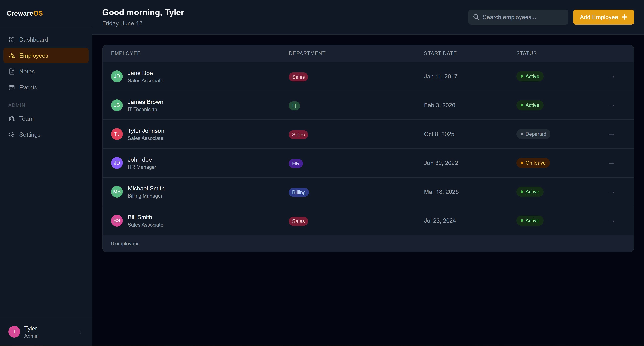Click James Brown's IT department badge
Viewport: 644px width, 346px height.
point(294,106)
